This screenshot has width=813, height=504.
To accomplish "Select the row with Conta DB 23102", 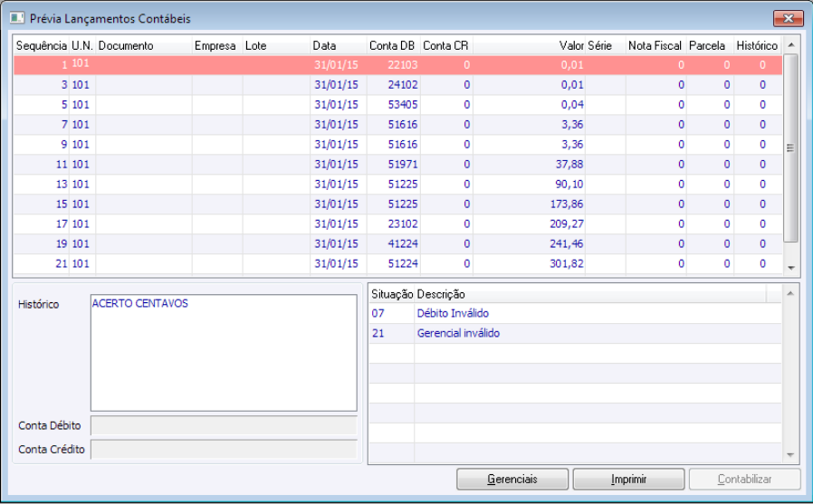I will click(397, 223).
